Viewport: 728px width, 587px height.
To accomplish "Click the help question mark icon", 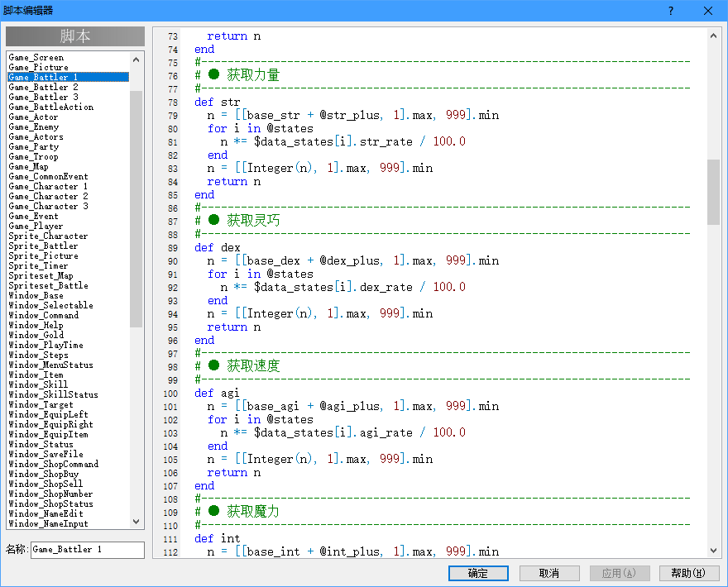I will (671, 11).
